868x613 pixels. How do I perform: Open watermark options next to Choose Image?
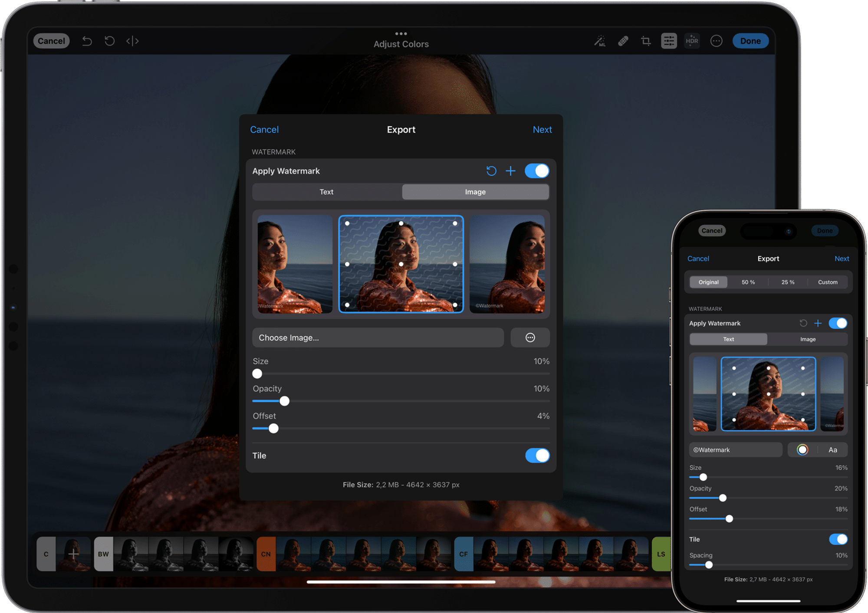(x=530, y=338)
